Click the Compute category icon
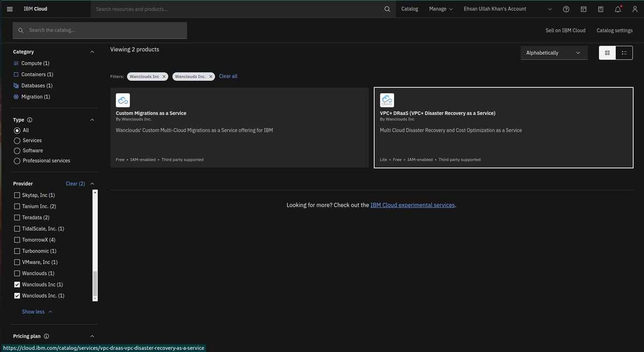This screenshot has width=644, height=352. 16,63
